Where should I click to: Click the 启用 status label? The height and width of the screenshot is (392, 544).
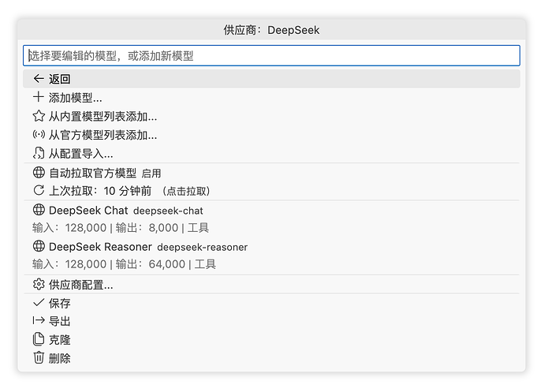[x=151, y=173]
